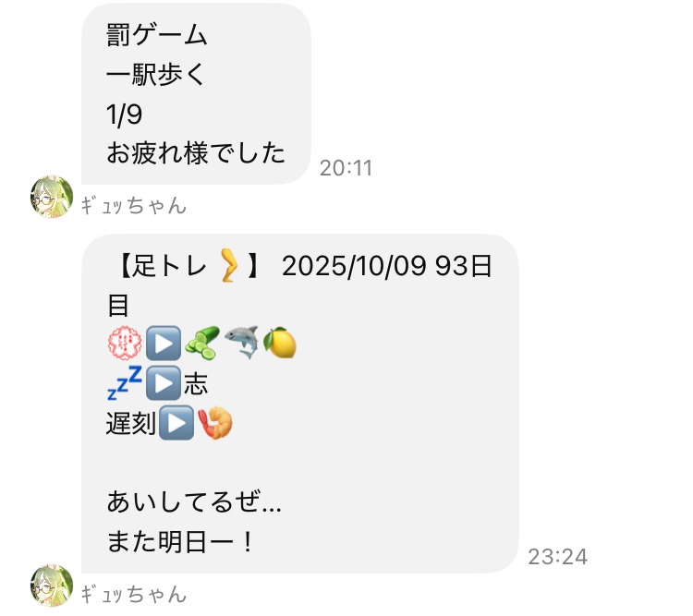Tap the lower ギュッちゃん profile avatar
The width and height of the screenshot is (693, 616).
[x=52, y=586]
